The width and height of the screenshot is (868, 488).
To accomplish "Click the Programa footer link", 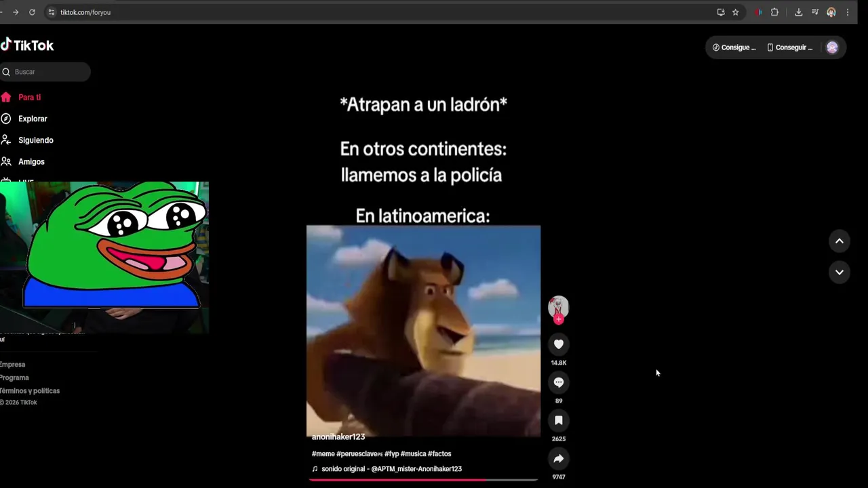I will [x=14, y=378].
